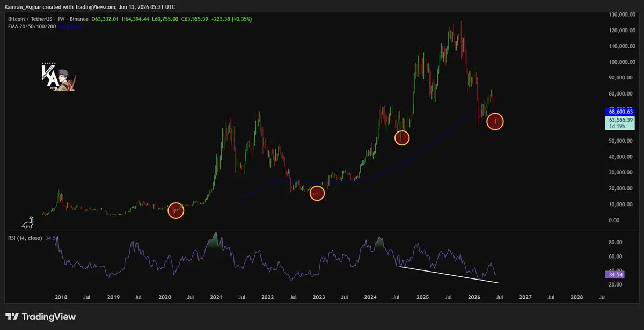
Task: Click the TradingView logo at the bottom
Action: pyautogui.click(x=40, y=317)
